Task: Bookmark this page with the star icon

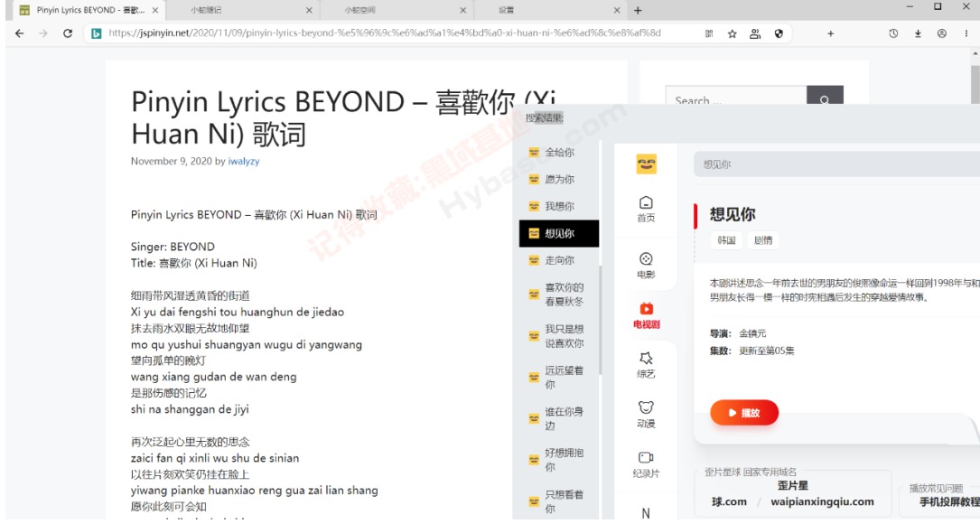Action: click(x=732, y=33)
